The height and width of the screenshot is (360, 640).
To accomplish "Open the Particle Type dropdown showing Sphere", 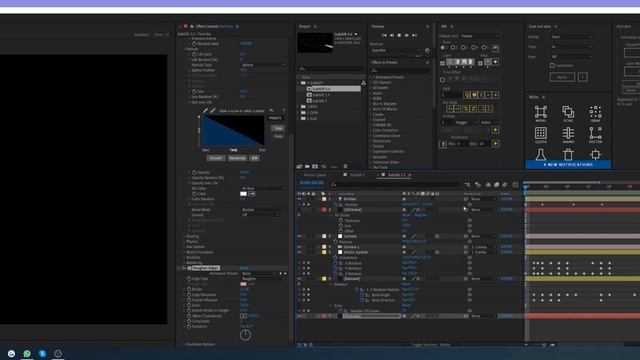I will (x=263, y=65).
